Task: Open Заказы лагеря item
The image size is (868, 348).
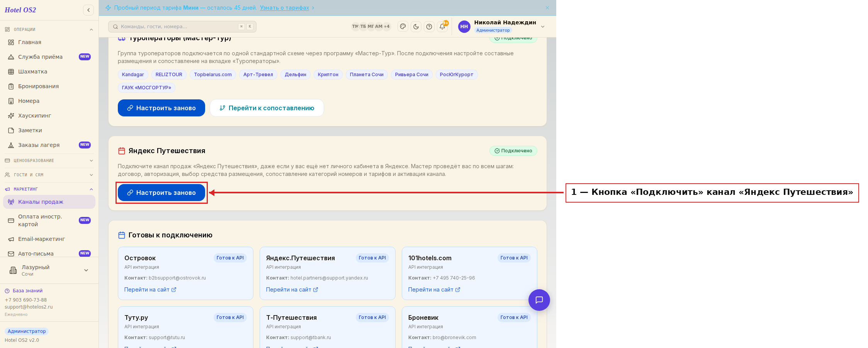Action: (x=49, y=145)
